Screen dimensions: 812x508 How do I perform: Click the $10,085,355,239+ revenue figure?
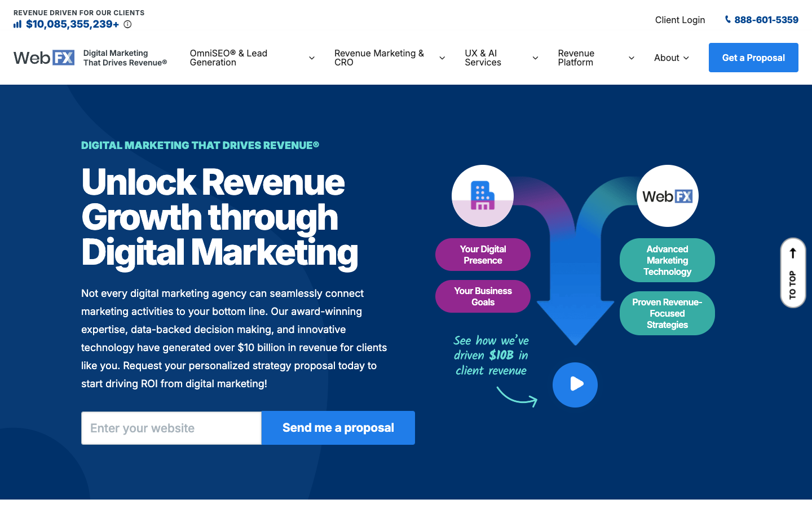72,24
